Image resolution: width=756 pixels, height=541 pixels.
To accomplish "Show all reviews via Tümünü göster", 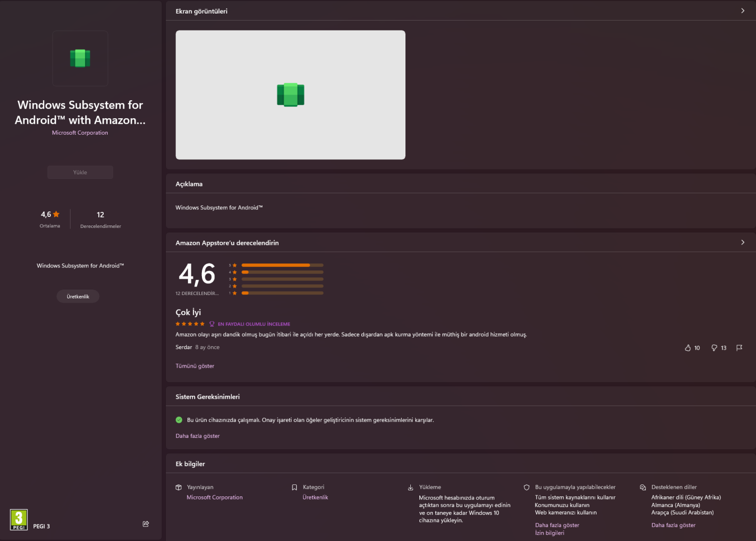I will tap(195, 366).
